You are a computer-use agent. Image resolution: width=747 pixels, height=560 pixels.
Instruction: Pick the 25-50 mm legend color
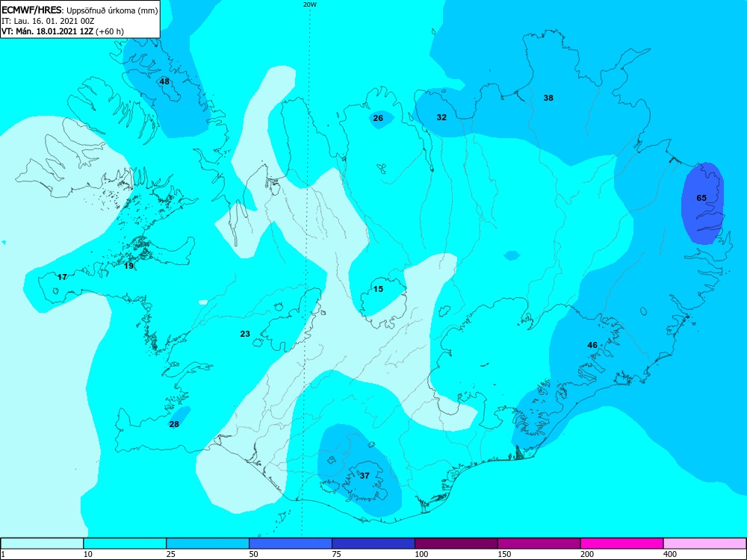pos(208,544)
